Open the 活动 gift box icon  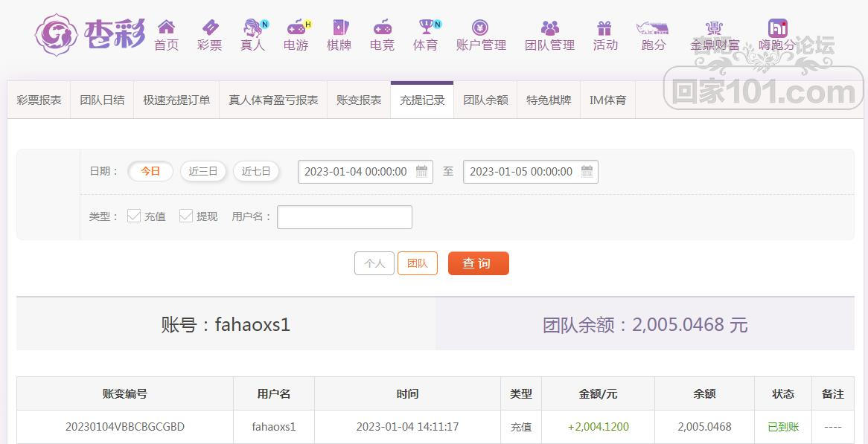click(x=604, y=27)
